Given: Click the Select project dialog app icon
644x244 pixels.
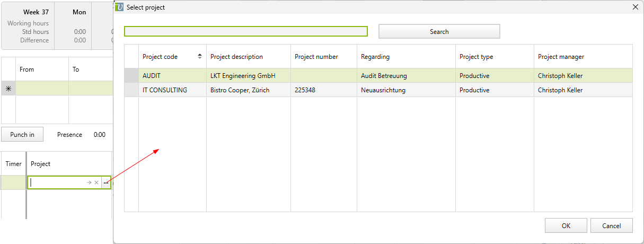Looking at the screenshot, I should point(120,7).
